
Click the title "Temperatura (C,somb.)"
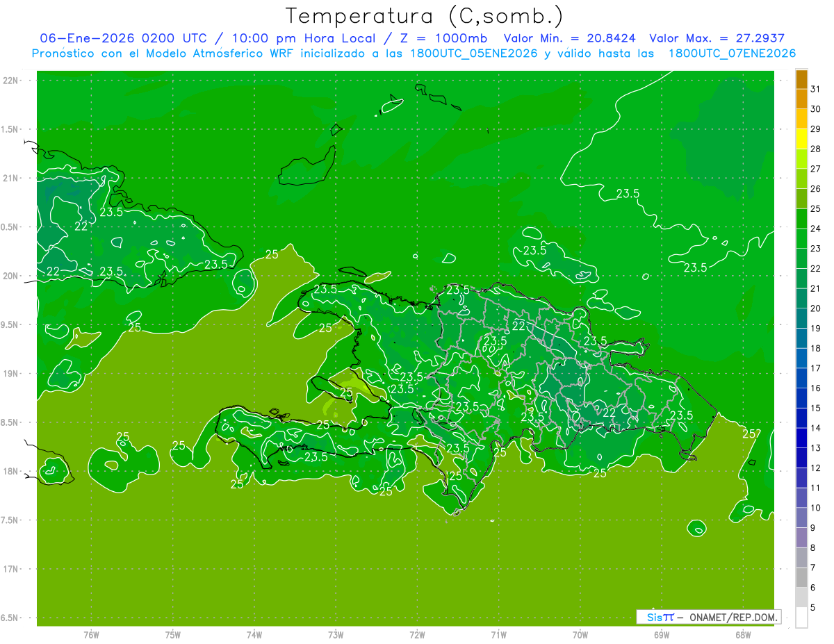(424, 16)
